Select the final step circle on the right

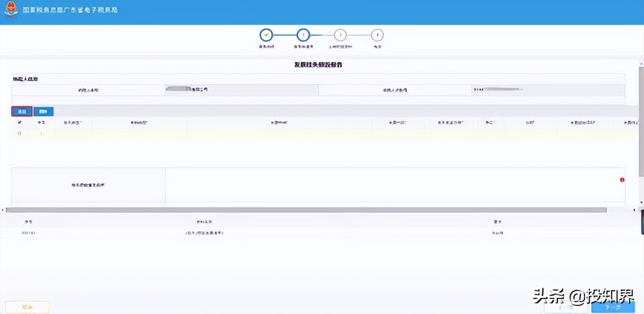pyautogui.click(x=377, y=35)
